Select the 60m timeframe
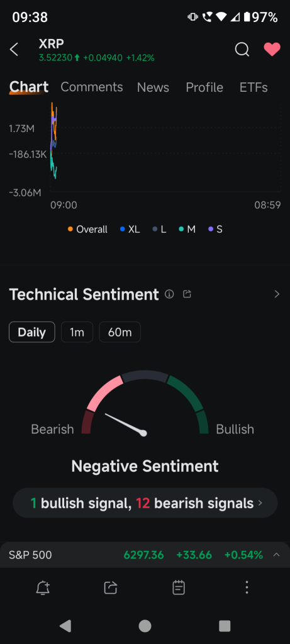290x644 pixels. click(120, 332)
